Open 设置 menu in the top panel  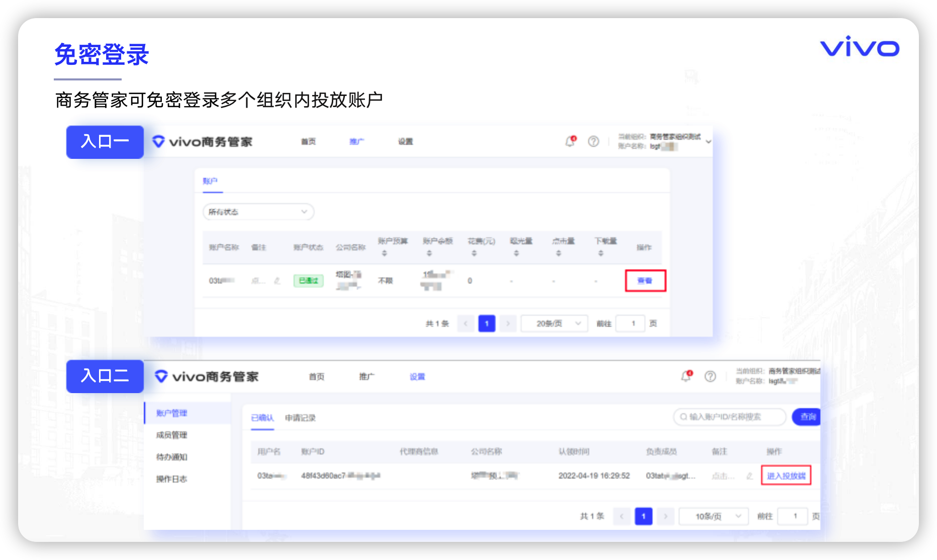coord(406,142)
